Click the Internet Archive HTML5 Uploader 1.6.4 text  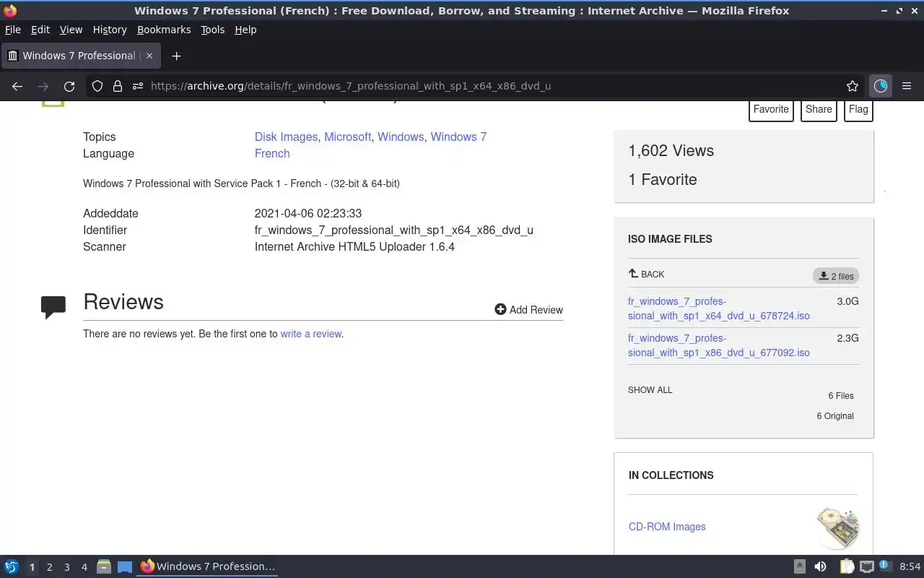tap(354, 247)
